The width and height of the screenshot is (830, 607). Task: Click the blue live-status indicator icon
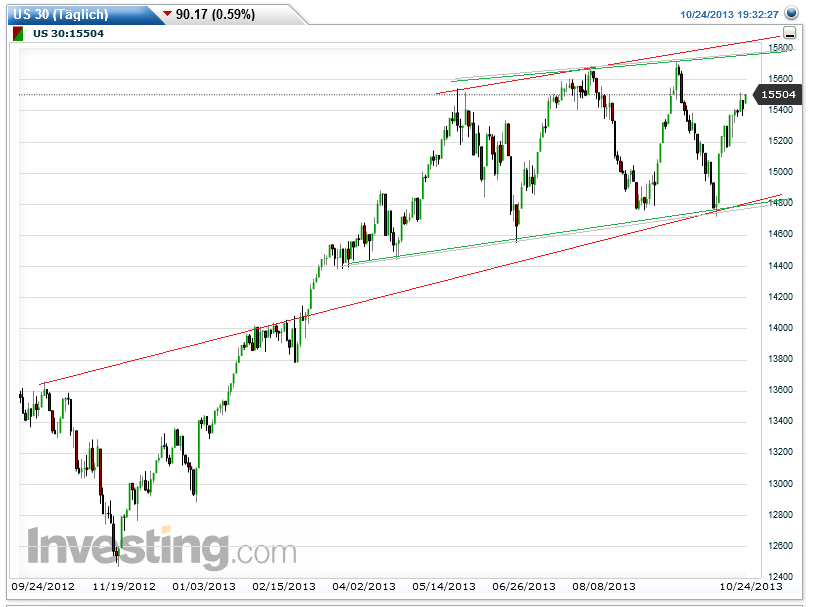tap(790, 14)
